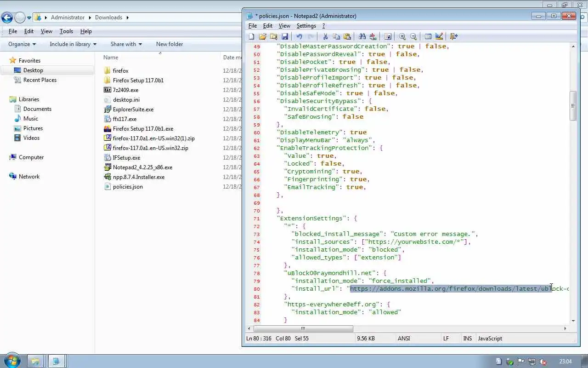
Task: Open Explorer Tools menu
Action: click(66, 31)
